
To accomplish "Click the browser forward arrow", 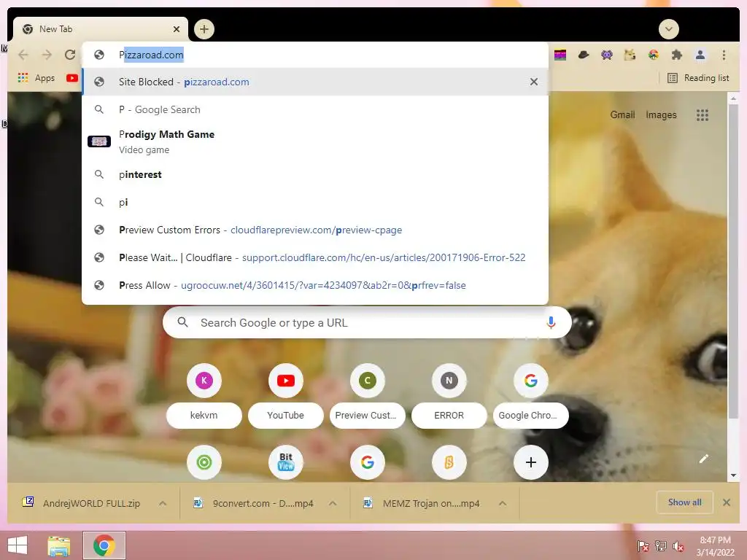I will pos(47,55).
